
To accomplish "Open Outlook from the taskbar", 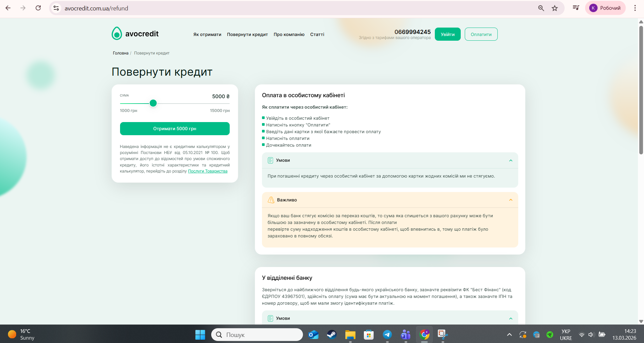I will pyautogui.click(x=313, y=335).
